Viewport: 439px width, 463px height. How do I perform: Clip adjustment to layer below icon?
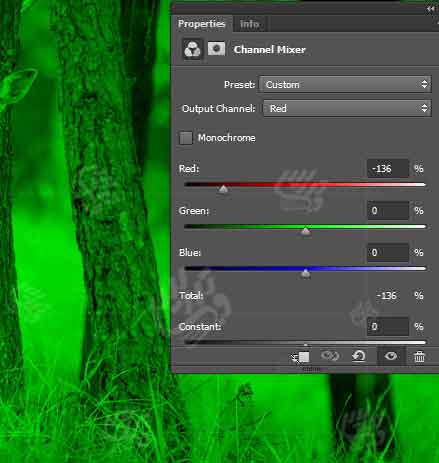point(301,357)
